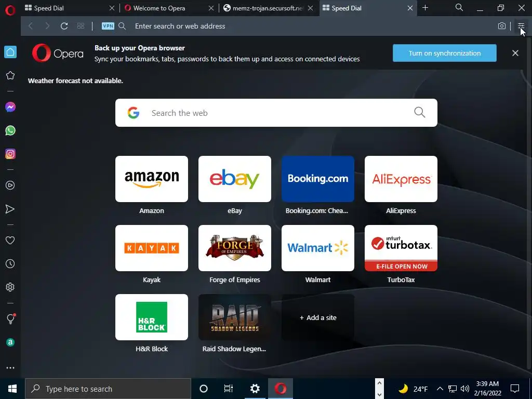This screenshot has width=532, height=399.
Task: Open the Windows Start menu
Action: tap(12, 389)
